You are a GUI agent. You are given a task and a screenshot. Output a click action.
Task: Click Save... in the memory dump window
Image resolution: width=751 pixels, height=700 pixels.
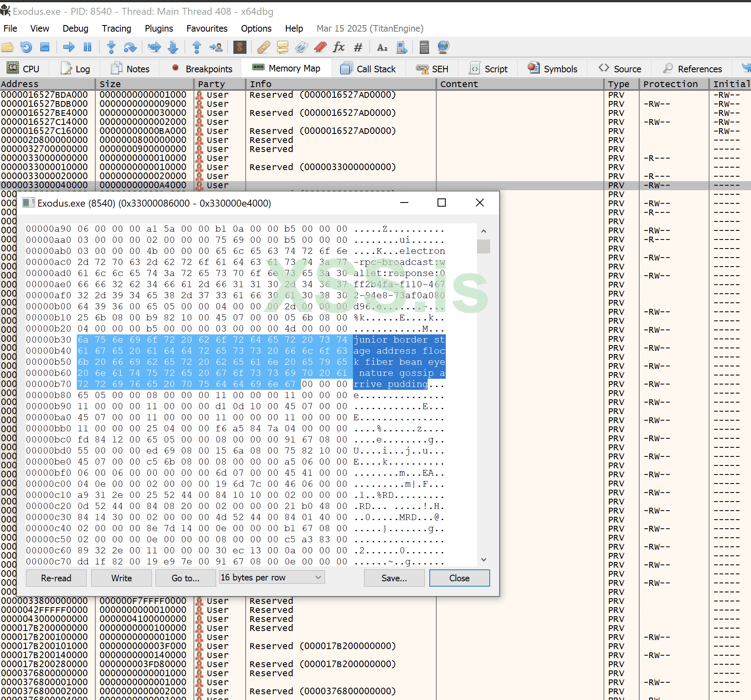point(394,578)
